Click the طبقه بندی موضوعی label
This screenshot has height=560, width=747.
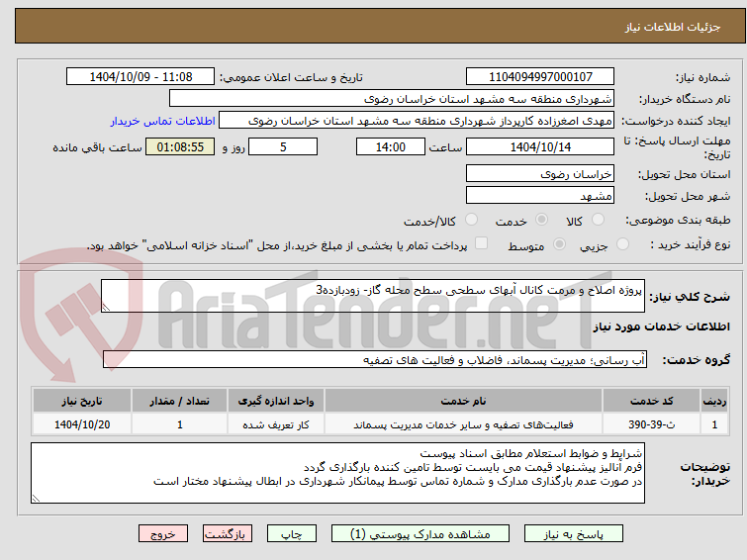coord(678,220)
